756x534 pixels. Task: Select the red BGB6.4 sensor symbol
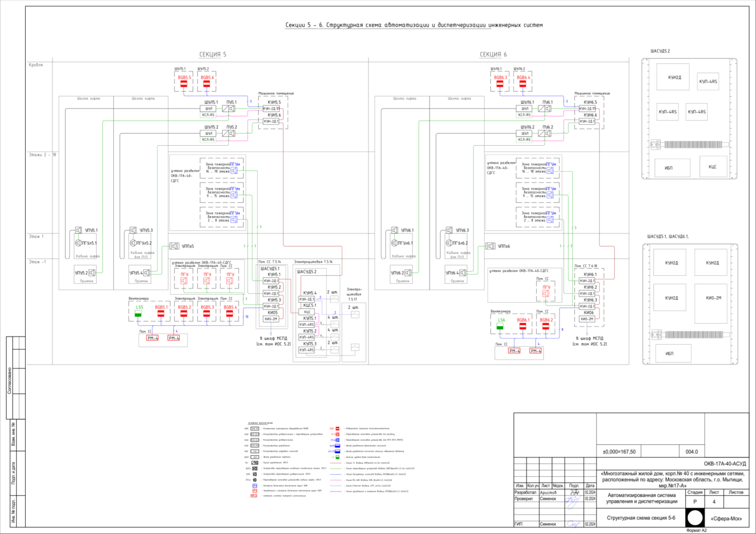point(522,83)
